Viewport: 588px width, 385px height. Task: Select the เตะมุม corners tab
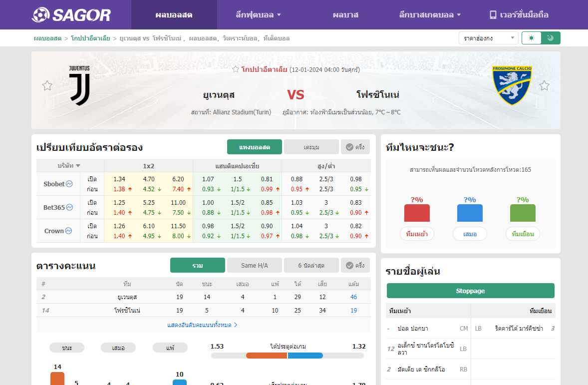tap(311, 147)
